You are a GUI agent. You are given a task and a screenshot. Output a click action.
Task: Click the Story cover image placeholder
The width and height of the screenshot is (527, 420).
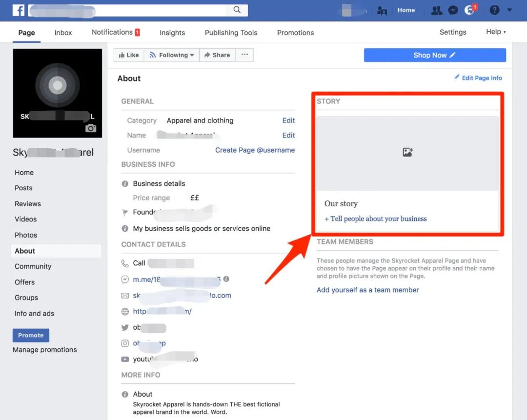(407, 154)
